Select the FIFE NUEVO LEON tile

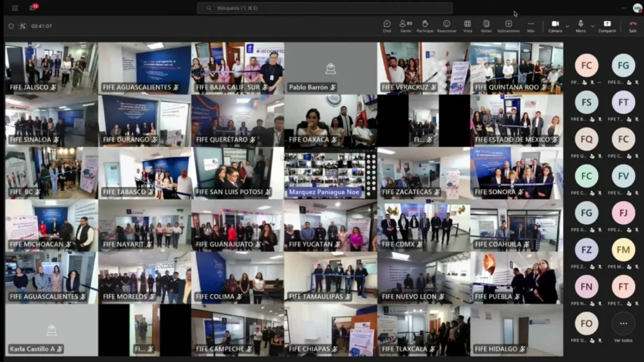click(423, 278)
